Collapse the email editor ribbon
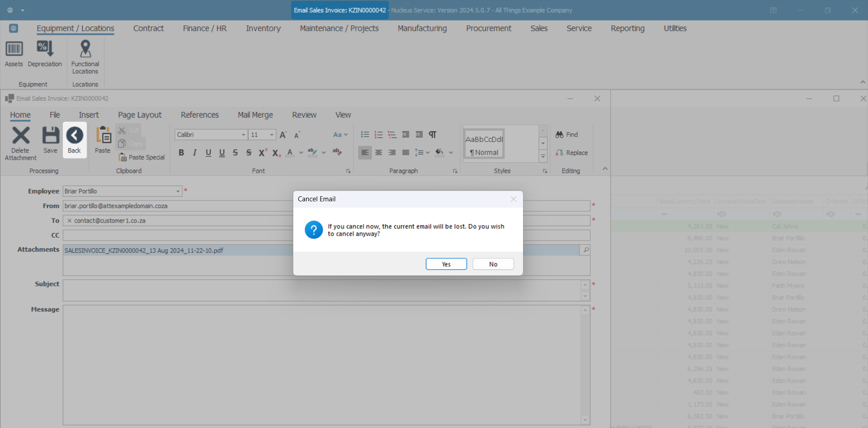This screenshot has width=868, height=428. pos(605,169)
